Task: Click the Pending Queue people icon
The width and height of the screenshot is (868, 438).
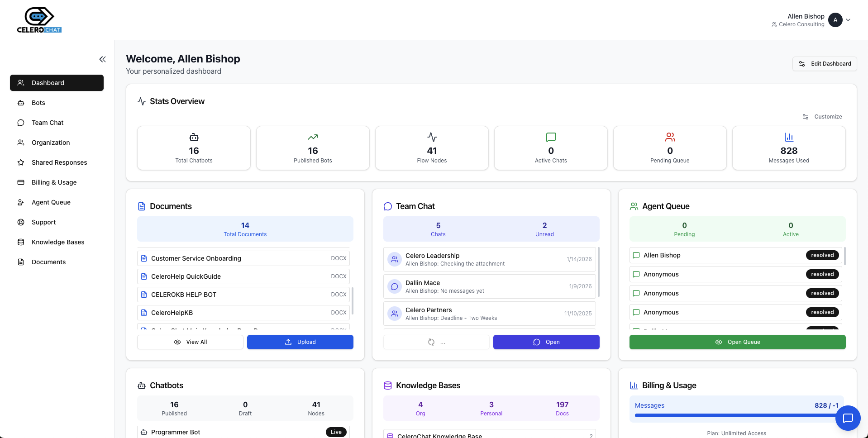Action: tap(670, 137)
